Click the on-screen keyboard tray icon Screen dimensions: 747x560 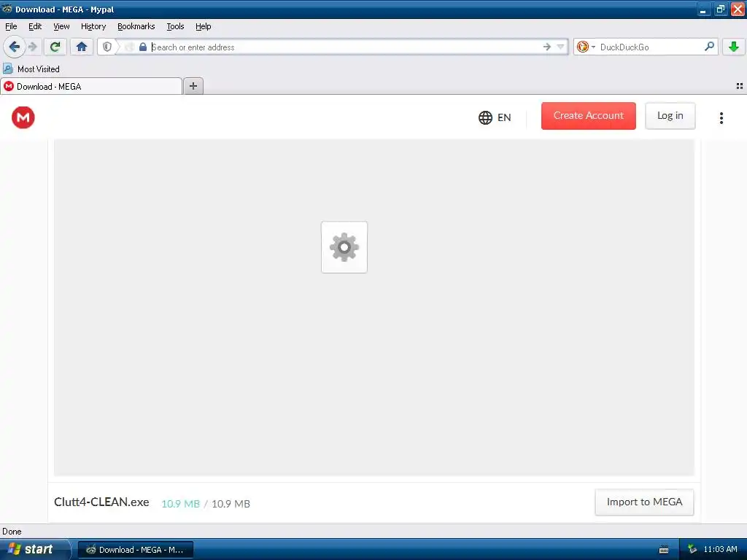(x=664, y=550)
